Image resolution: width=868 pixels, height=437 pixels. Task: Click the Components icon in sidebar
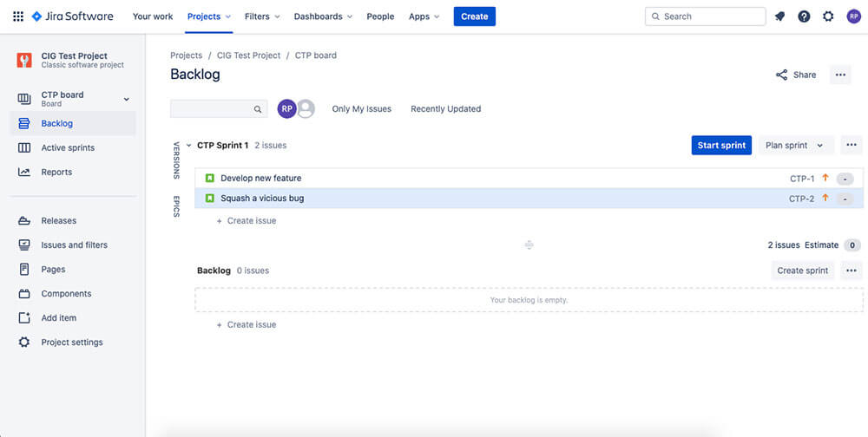click(23, 294)
